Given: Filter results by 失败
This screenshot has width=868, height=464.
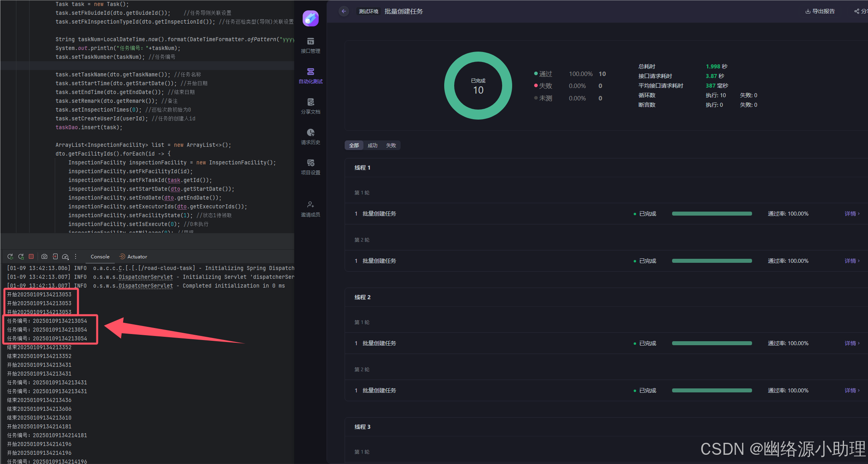Looking at the screenshot, I should 391,145.
